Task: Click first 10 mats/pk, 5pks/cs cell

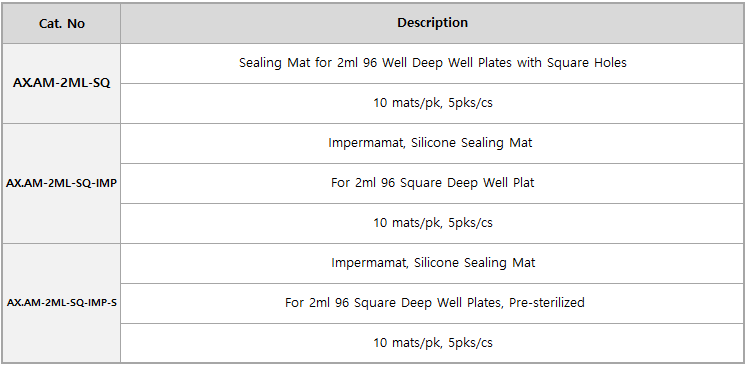Action: 432,103
